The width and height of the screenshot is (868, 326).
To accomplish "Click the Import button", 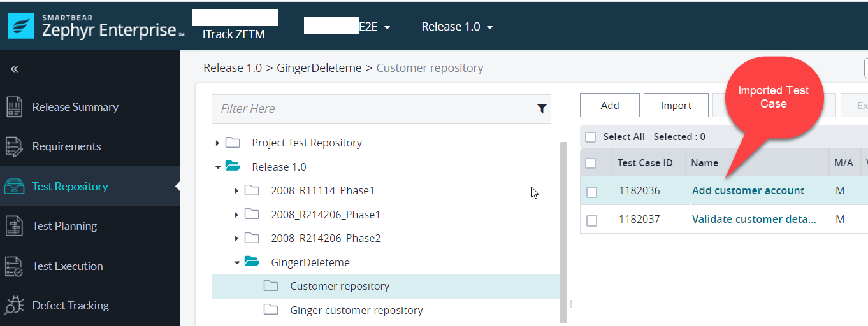I will pyautogui.click(x=676, y=106).
